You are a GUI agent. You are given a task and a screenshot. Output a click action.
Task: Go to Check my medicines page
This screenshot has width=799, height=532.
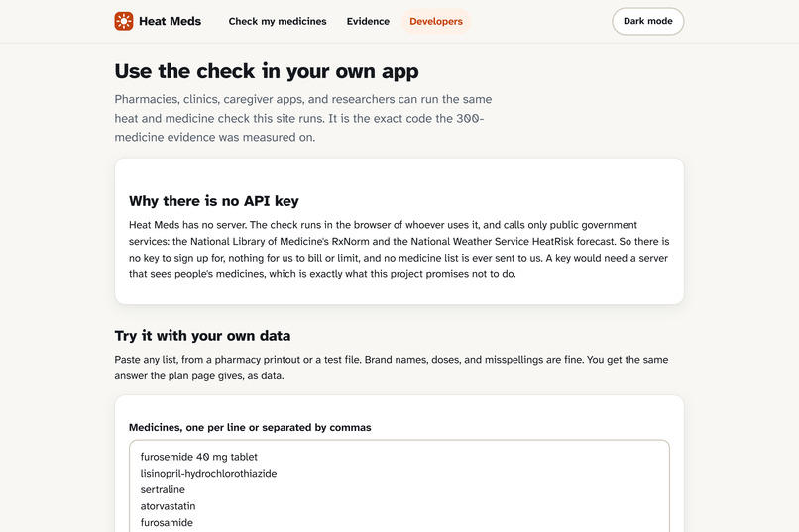[x=278, y=21]
